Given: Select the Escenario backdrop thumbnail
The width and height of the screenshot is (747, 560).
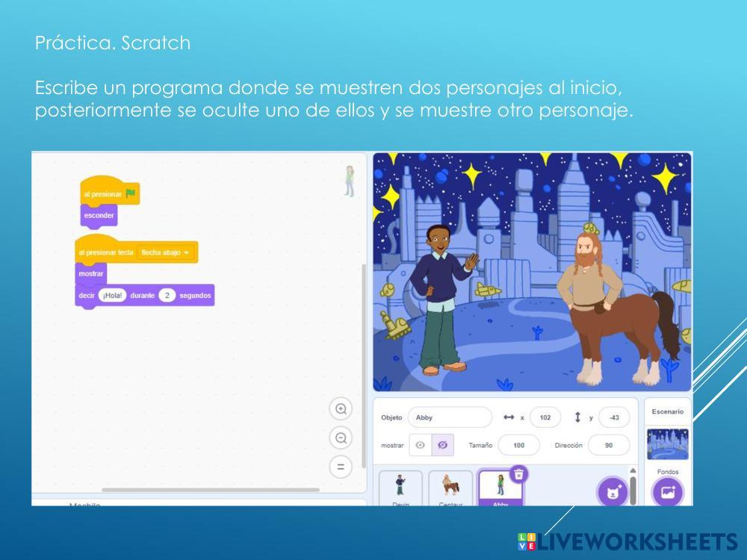Looking at the screenshot, I should [667, 444].
